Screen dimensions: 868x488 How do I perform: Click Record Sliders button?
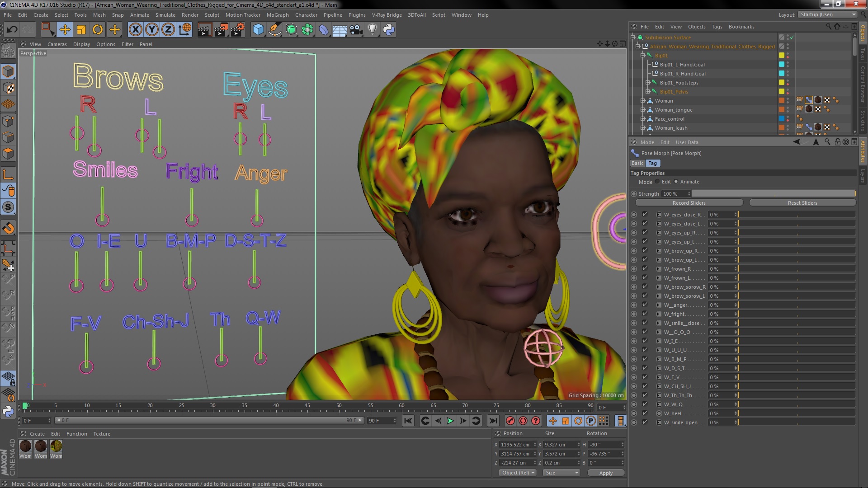tap(689, 203)
